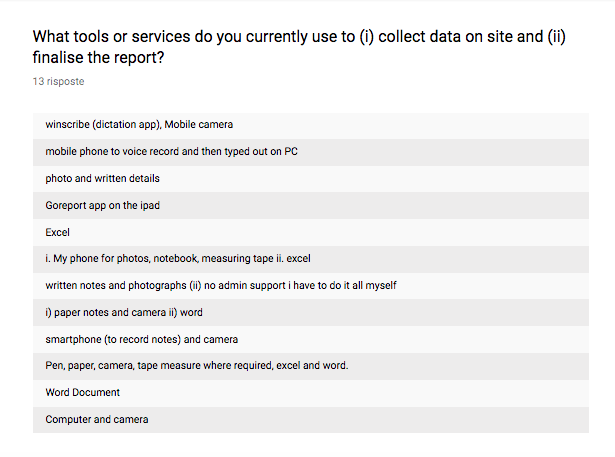This screenshot has width=615, height=457.
Task: Select the 'no admin support' response row
Action: (311, 286)
